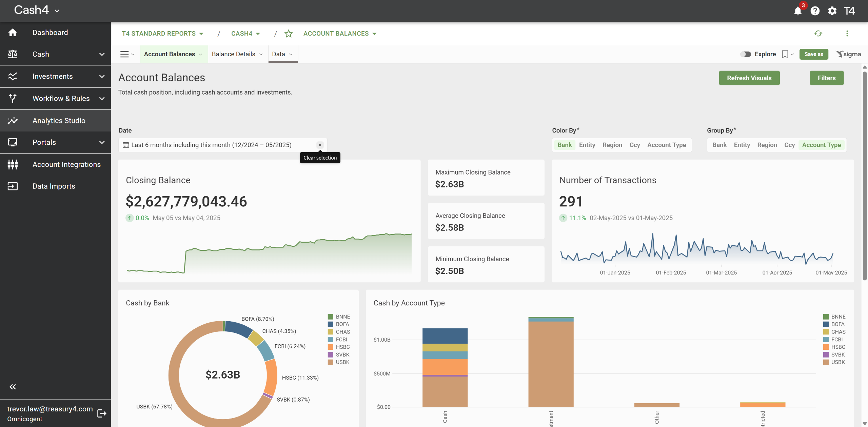Open Analytics Studio in sidebar
Screen dimensions: 868x427
(x=59, y=121)
